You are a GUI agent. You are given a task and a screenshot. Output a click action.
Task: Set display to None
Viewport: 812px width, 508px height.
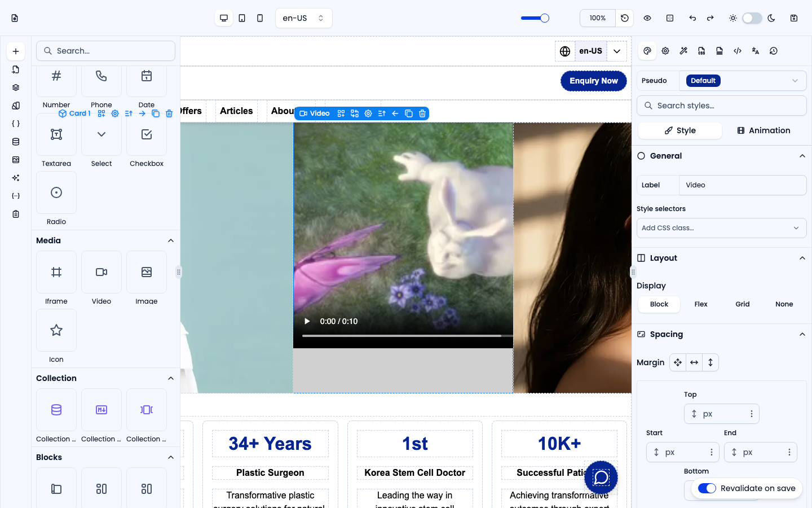[784, 304]
